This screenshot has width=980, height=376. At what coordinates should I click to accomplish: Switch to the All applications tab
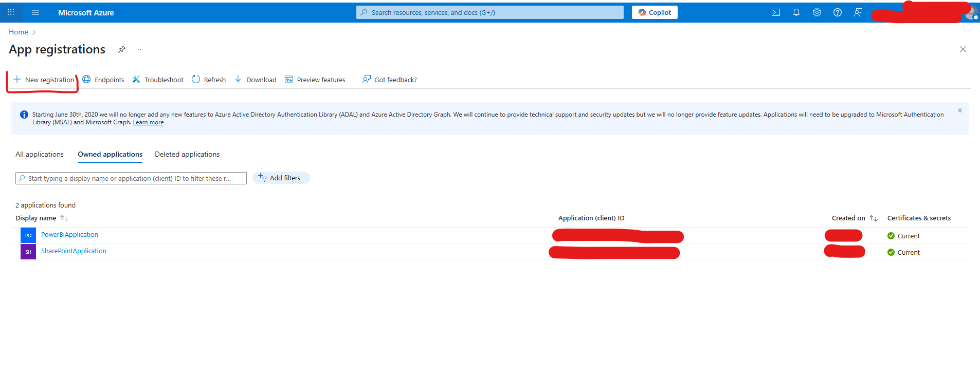(x=40, y=154)
